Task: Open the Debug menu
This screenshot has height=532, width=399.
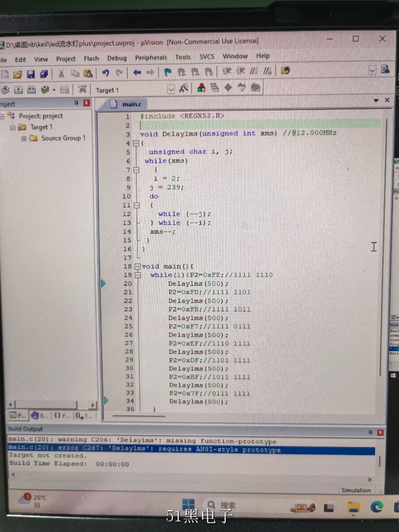Action: pyautogui.click(x=117, y=59)
